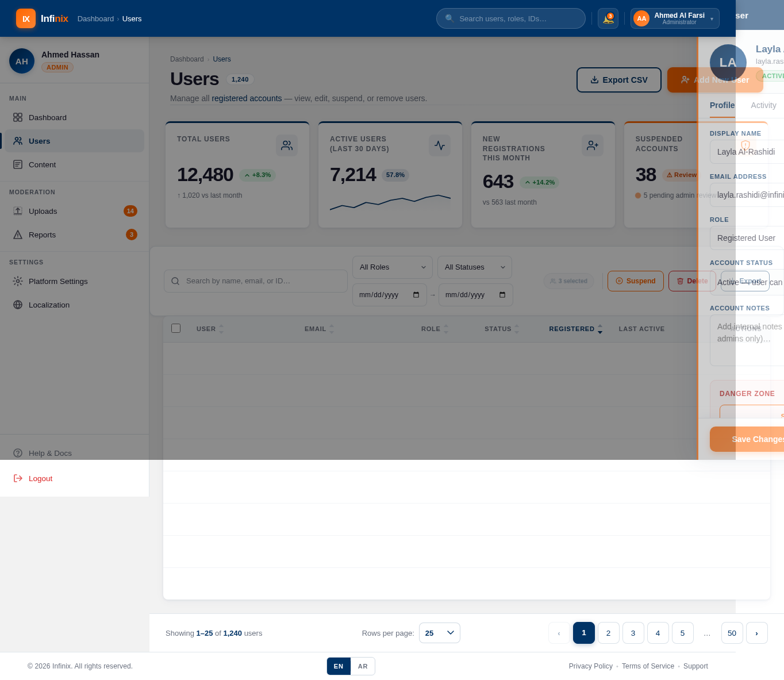Image resolution: width=784 pixels, height=680 pixels.
Task: Open the Privacy Policy link
Action: pos(590,666)
